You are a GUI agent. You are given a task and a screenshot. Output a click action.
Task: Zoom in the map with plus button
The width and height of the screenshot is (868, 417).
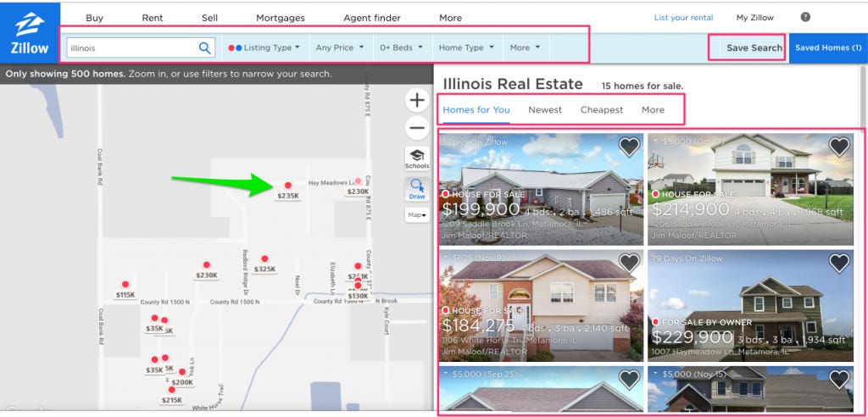417,100
